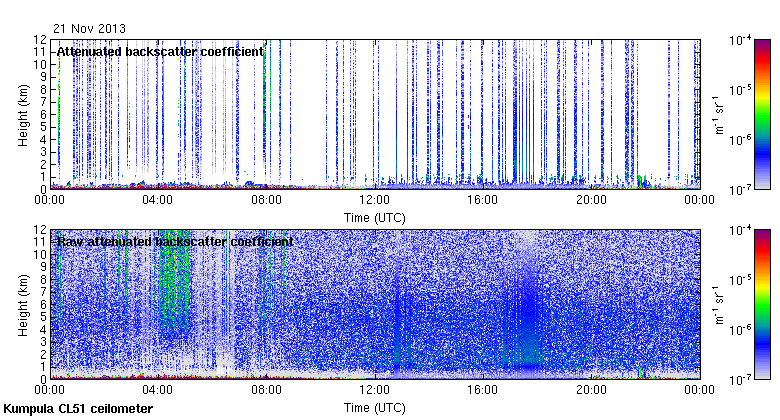Click the 20:00 tick label on top plot
This screenshot has width=780, height=420.
591,200
